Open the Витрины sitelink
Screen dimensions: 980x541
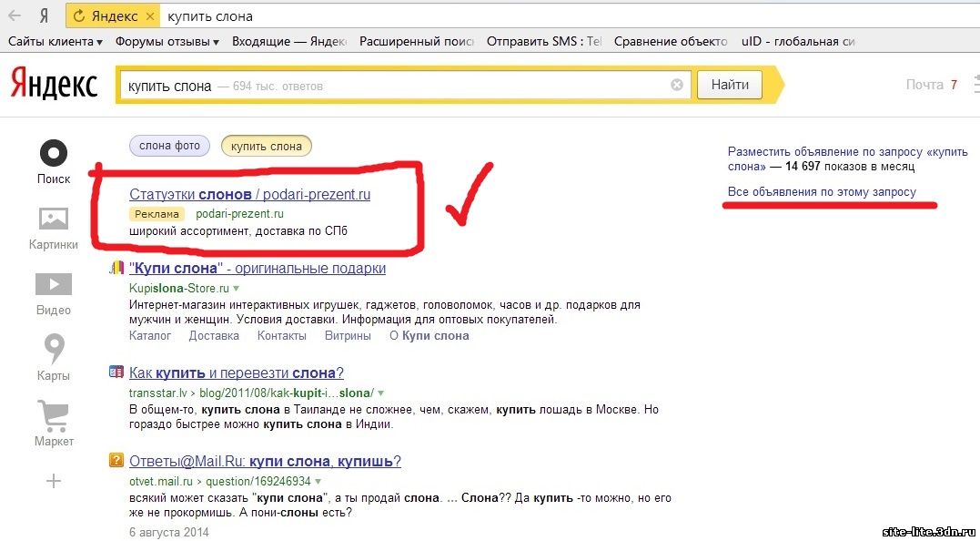click(349, 336)
